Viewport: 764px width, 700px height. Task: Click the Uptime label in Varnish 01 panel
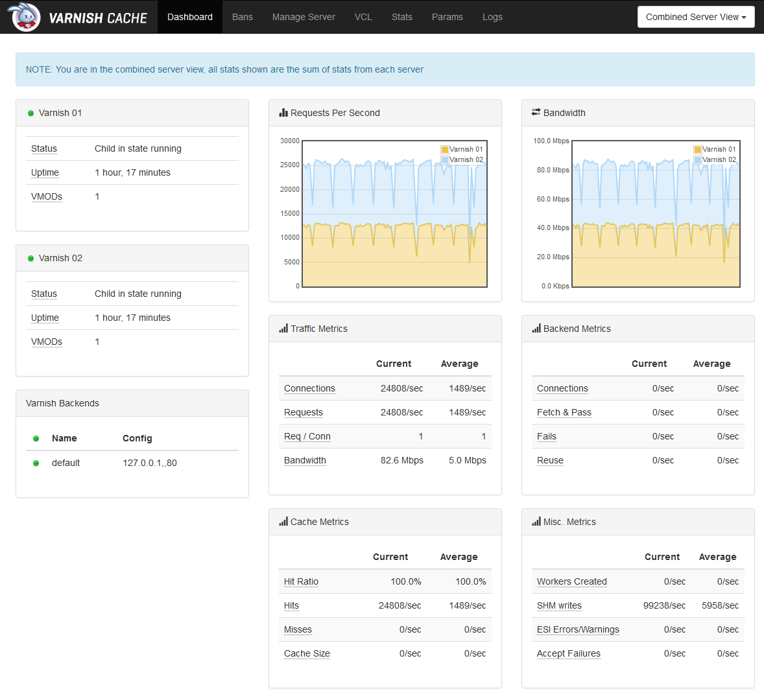coord(45,172)
